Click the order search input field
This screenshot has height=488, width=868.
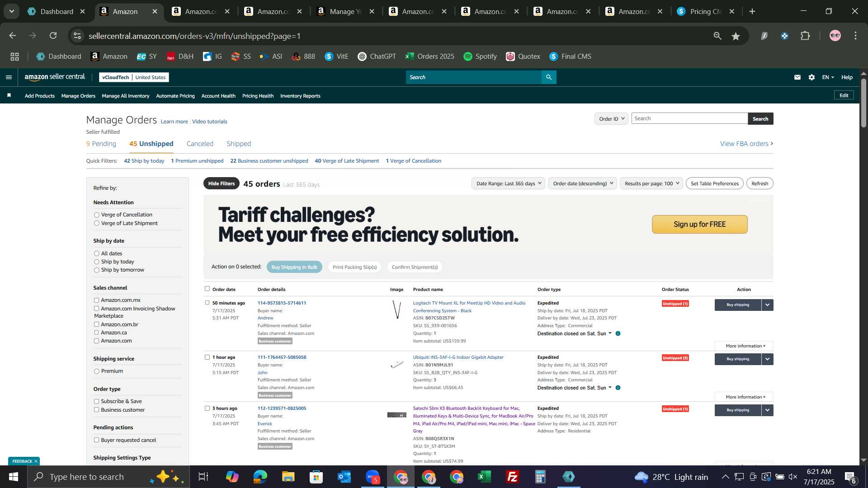click(x=689, y=118)
